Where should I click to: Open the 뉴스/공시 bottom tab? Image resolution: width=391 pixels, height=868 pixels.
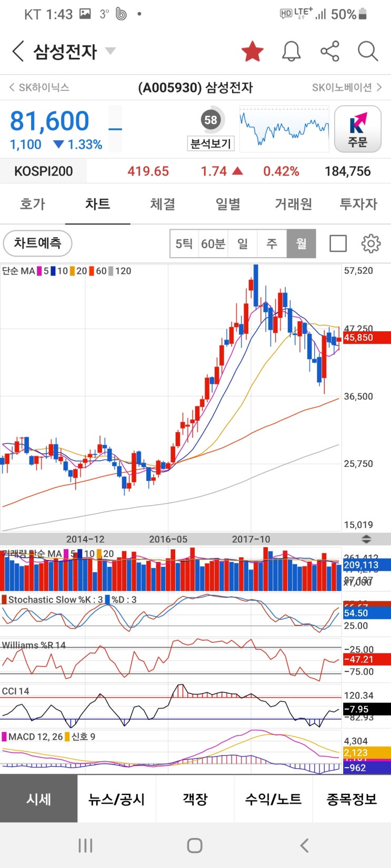[x=117, y=799]
